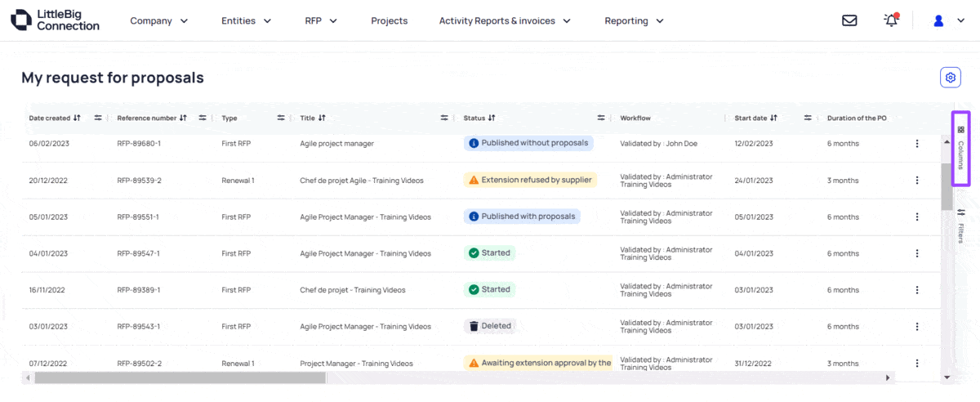Image resolution: width=980 pixels, height=402 pixels.
Task: Select title Chef de projet Agile - Training Videos
Action: 362,181
